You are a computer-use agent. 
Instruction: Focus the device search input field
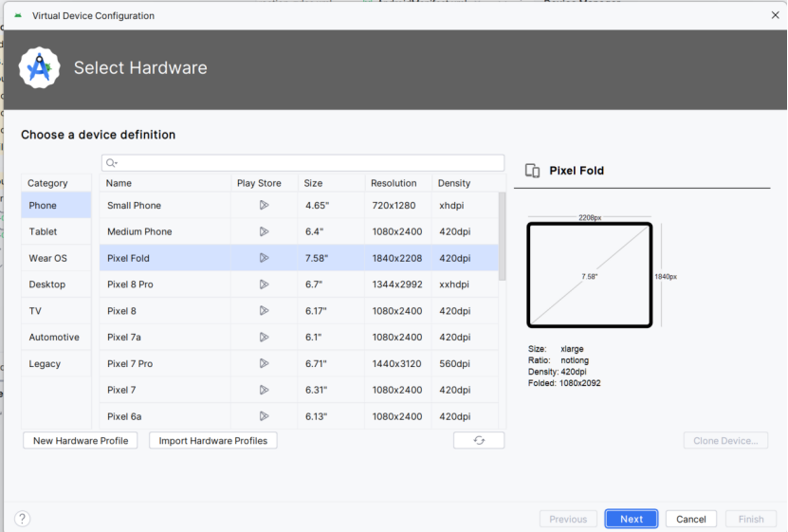[x=303, y=163]
